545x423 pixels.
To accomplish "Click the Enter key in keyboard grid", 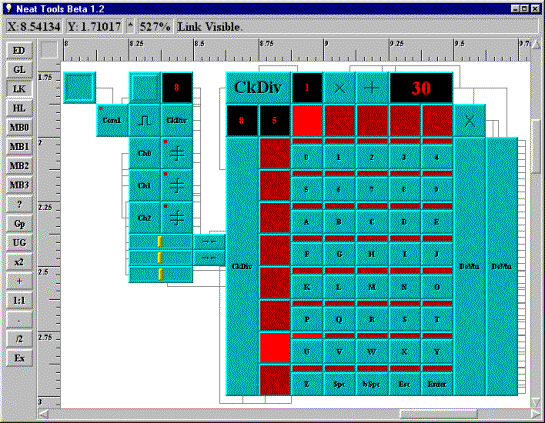I will (437, 384).
